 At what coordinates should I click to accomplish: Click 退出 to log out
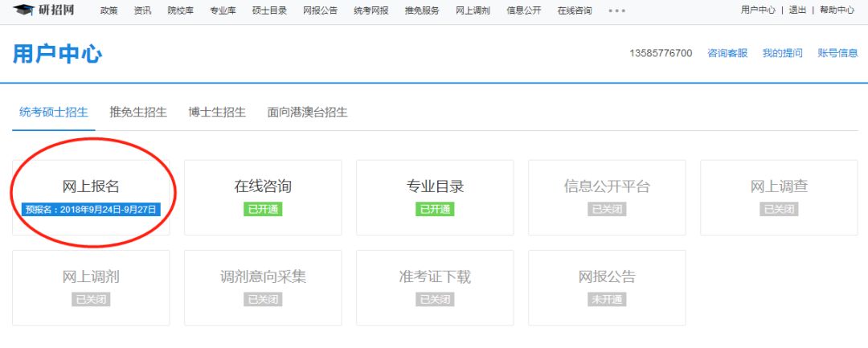pos(797,10)
